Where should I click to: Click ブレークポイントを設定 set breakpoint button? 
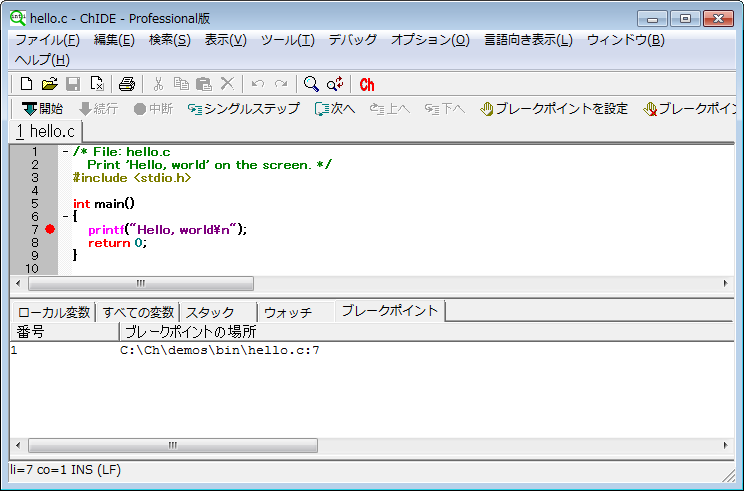pyautogui.click(x=554, y=109)
